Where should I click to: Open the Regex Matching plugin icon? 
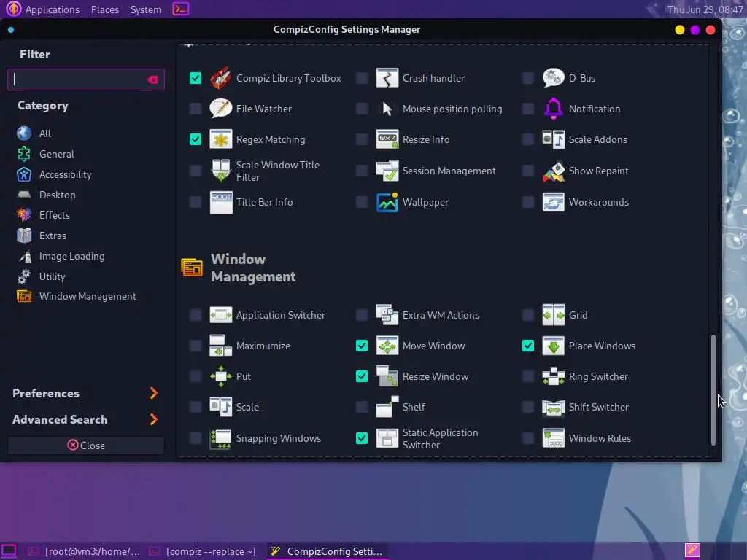[x=220, y=139]
